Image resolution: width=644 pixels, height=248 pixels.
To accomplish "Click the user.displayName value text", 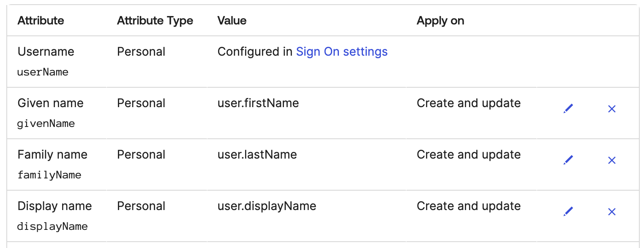I will (x=267, y=206).
